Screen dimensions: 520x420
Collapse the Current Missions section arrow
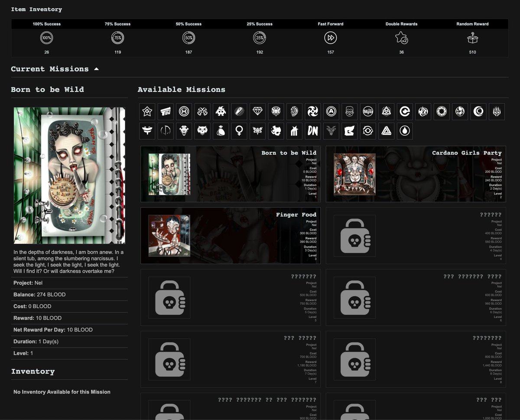click(96, 69)
